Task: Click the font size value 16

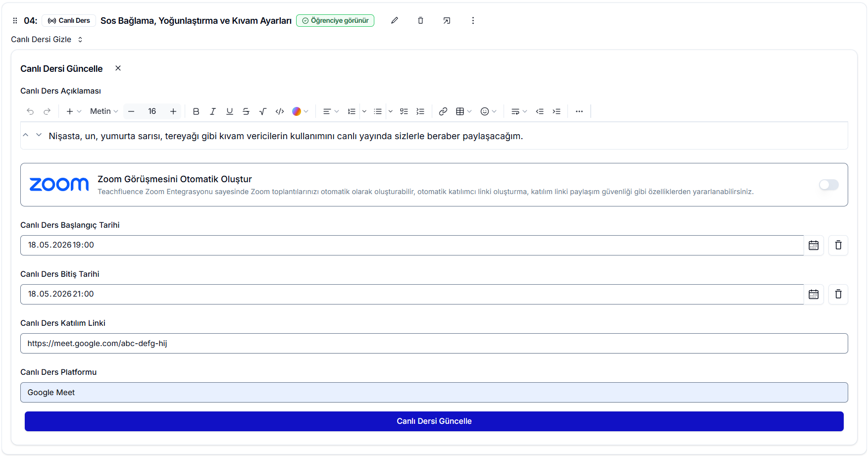Action: [152, 111]
